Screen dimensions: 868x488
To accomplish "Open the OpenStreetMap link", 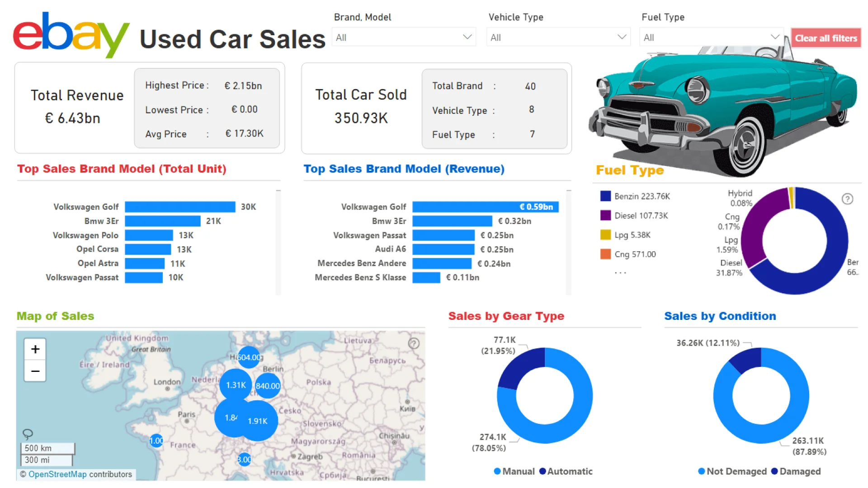I will pyautogui.click(x=57, y=474).
